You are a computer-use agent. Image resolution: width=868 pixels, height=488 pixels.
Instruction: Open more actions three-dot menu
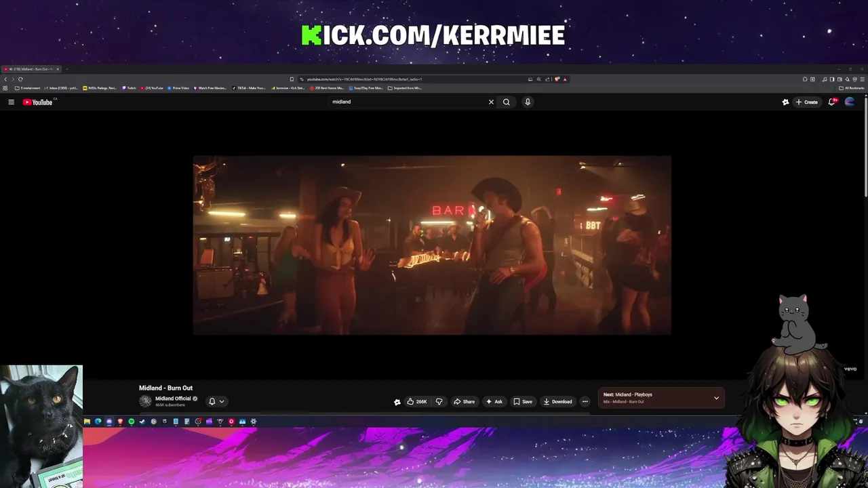pos(585,401)
